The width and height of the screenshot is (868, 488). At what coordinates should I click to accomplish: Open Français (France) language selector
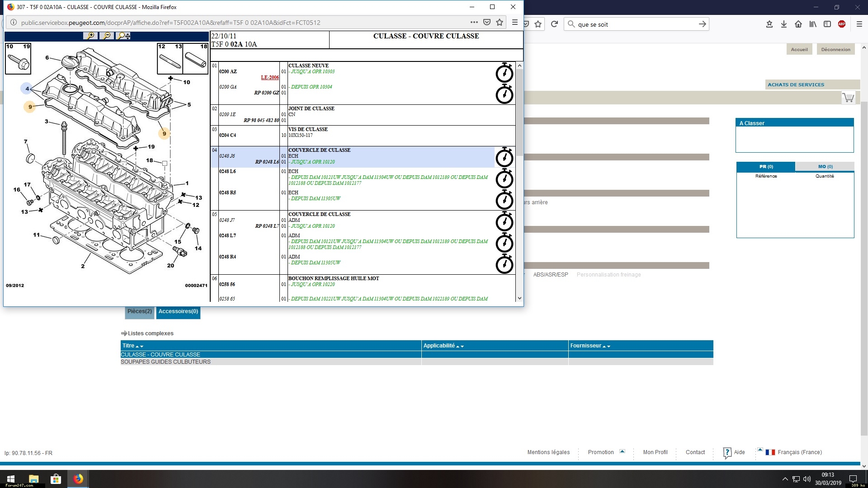(x=799, y=452)
